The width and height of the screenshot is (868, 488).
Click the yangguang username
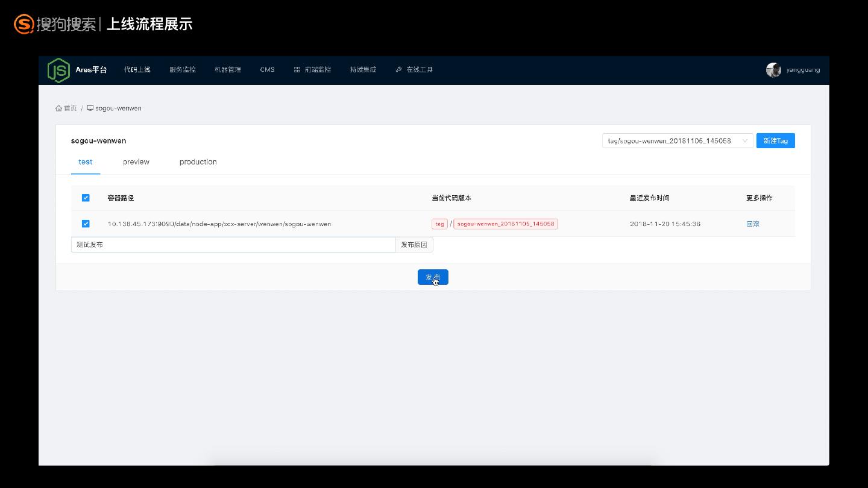pos(803,70)
